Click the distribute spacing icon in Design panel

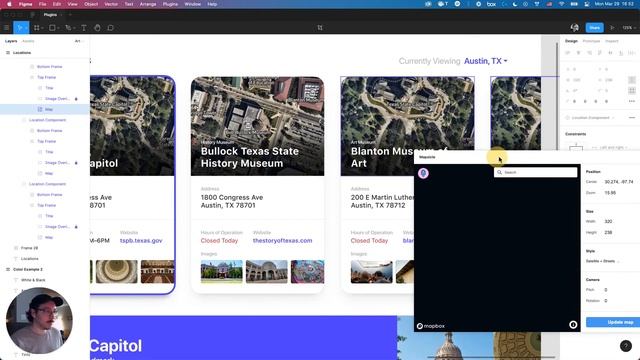pyautogui.click(x=632, y=53)
